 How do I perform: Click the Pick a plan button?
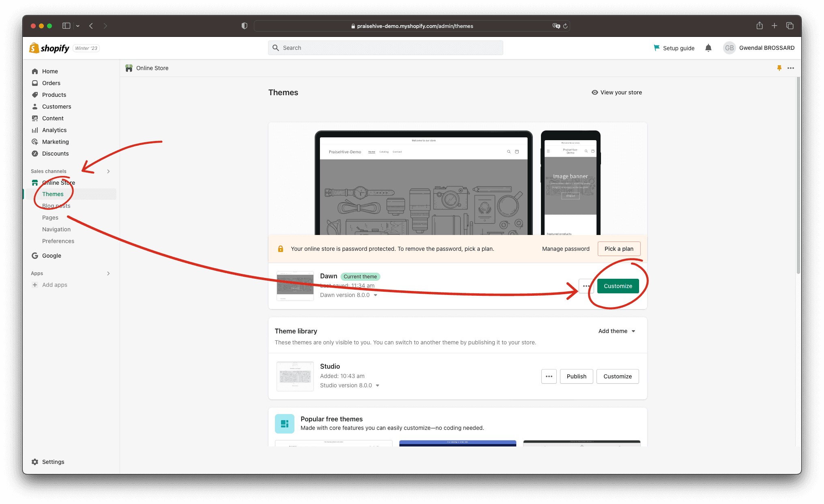(x=618, y=249)
